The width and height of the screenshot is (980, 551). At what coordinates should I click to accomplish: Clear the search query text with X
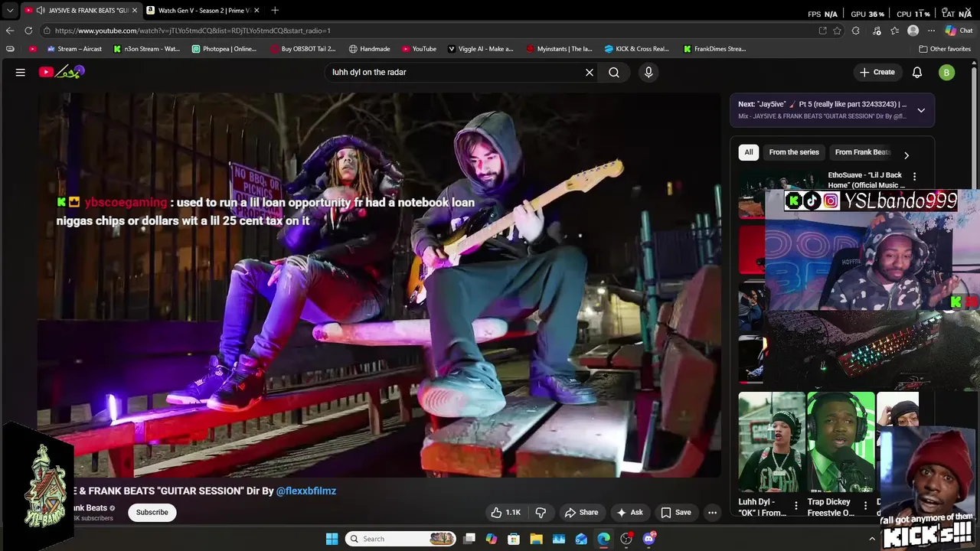(x=590, y=72)
